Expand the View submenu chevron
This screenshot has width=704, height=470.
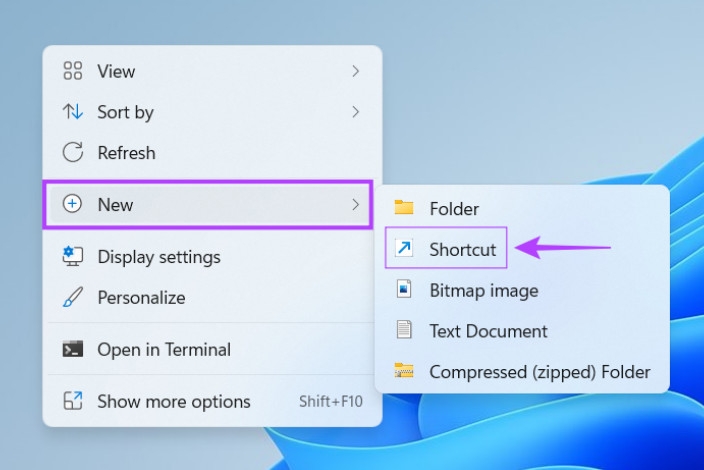356,71
